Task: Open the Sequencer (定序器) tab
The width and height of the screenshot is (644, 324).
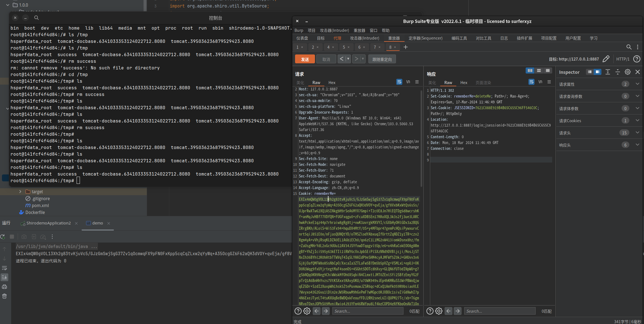Action: (425, 38)
